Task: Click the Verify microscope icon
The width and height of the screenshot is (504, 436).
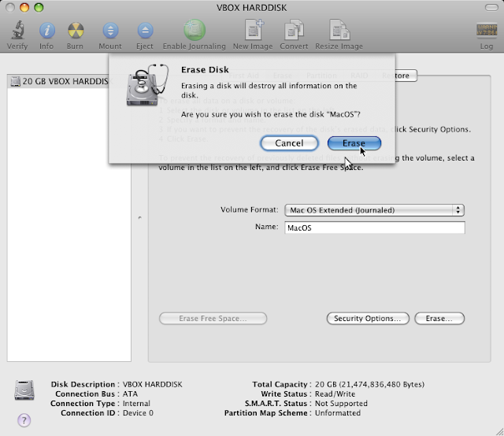Action: click(x=17, y=30)
